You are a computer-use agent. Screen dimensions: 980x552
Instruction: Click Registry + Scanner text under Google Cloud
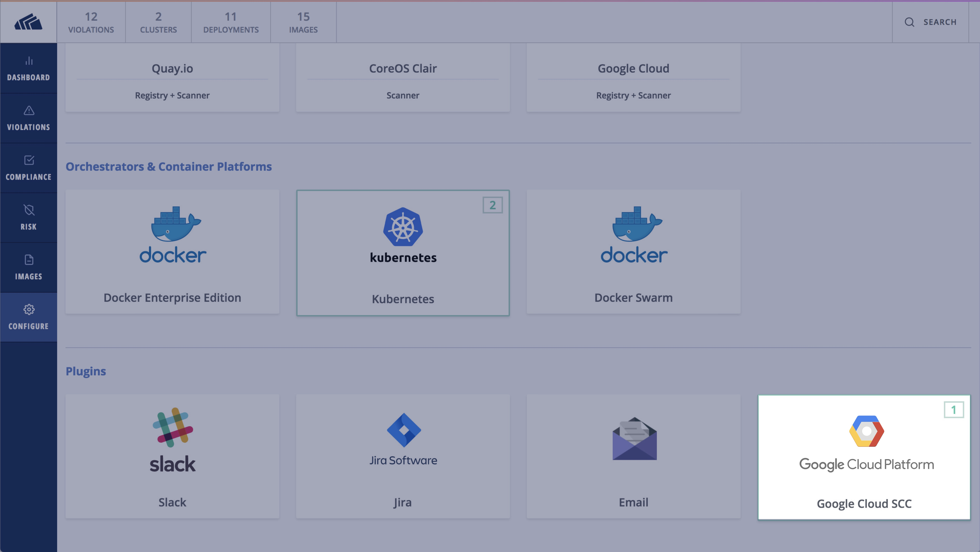[x=633, y=95]
